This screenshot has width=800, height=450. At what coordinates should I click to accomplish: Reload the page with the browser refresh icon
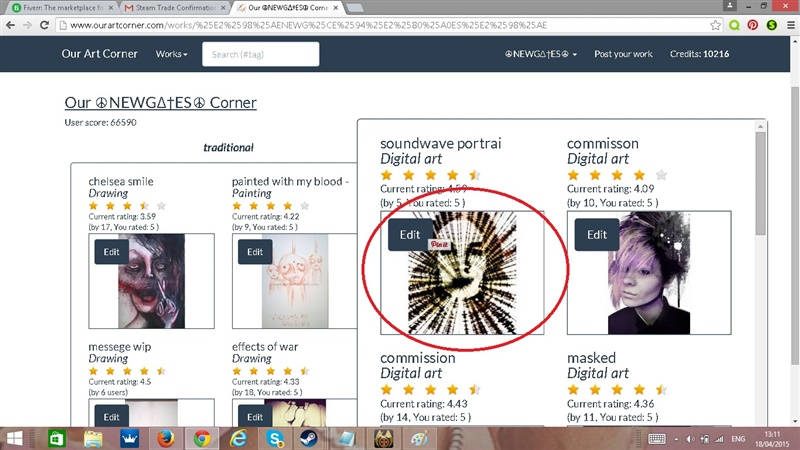pos(44,25)
